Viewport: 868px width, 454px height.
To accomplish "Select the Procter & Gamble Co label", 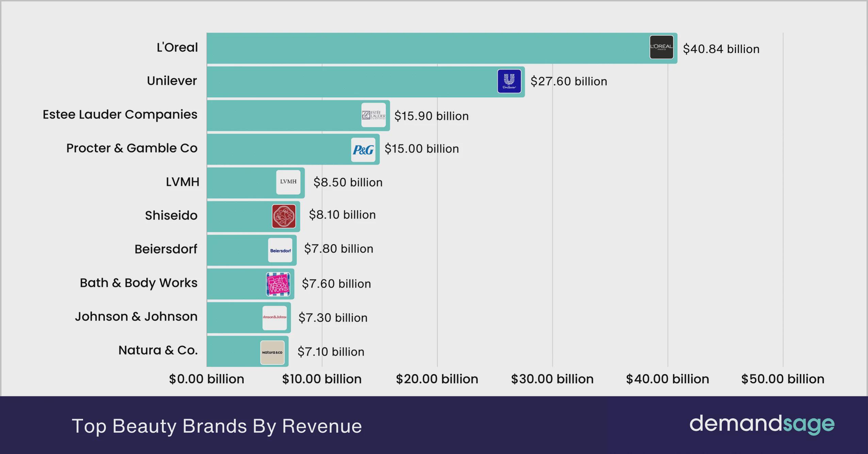I will click(x=132, y=148).
